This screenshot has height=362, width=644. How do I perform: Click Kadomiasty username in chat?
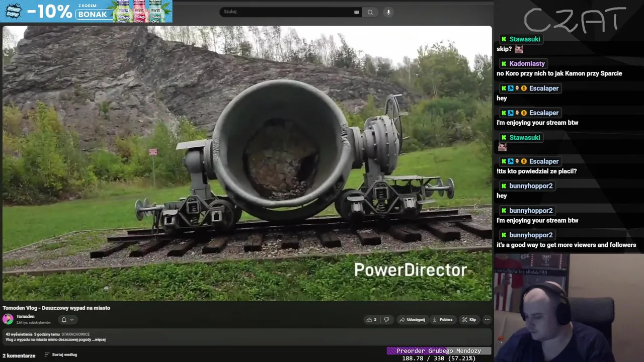click(x=527, y=64)
